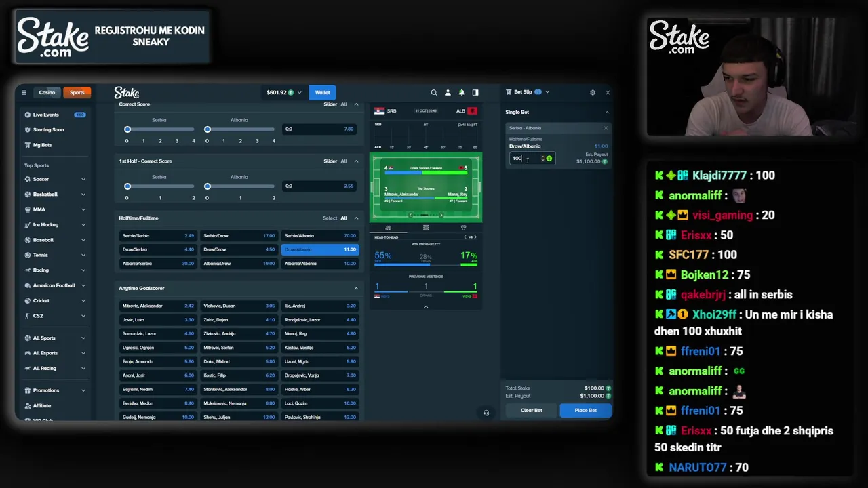Go to previous pitch widget slide arrow
Screen dimensions: 868x488
(410, 216)
